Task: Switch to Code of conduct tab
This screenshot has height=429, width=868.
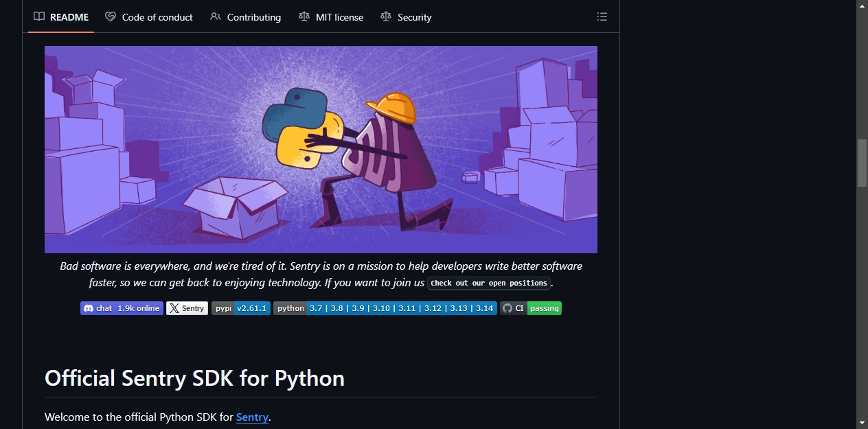Action: [x=149, y=17]
